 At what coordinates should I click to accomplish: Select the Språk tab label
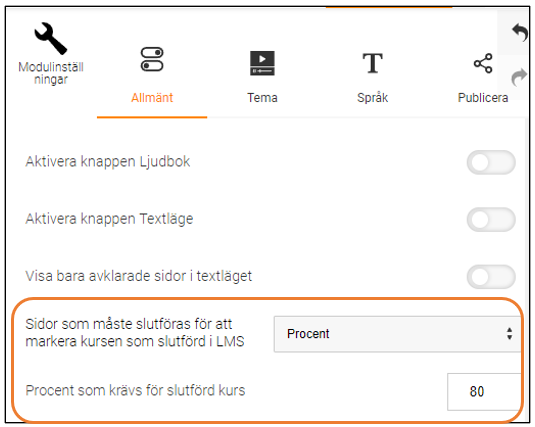(373, 98)
